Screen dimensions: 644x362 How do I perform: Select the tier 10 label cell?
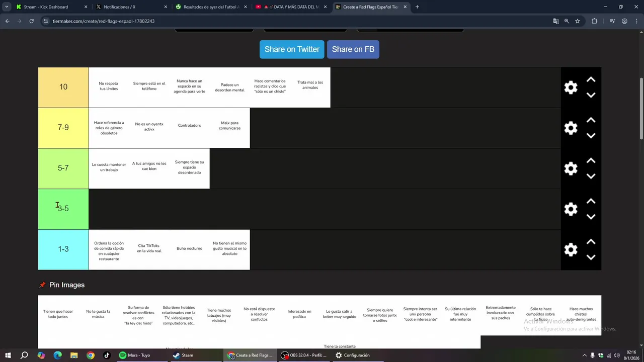(63, 87)
